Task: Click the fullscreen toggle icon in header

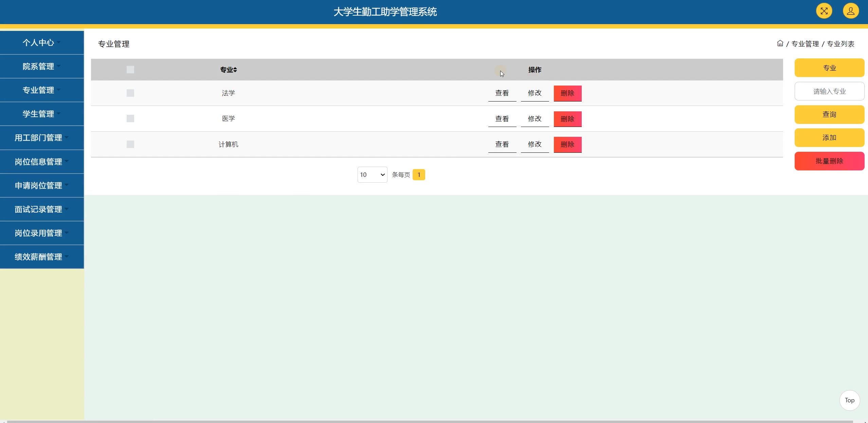Action: click(824, 11)
